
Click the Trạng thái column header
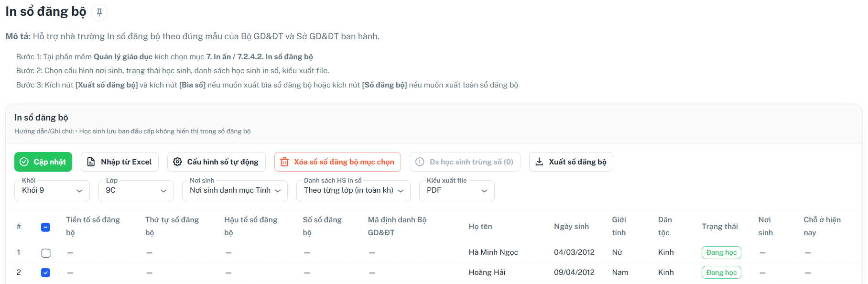coord(720,227)
